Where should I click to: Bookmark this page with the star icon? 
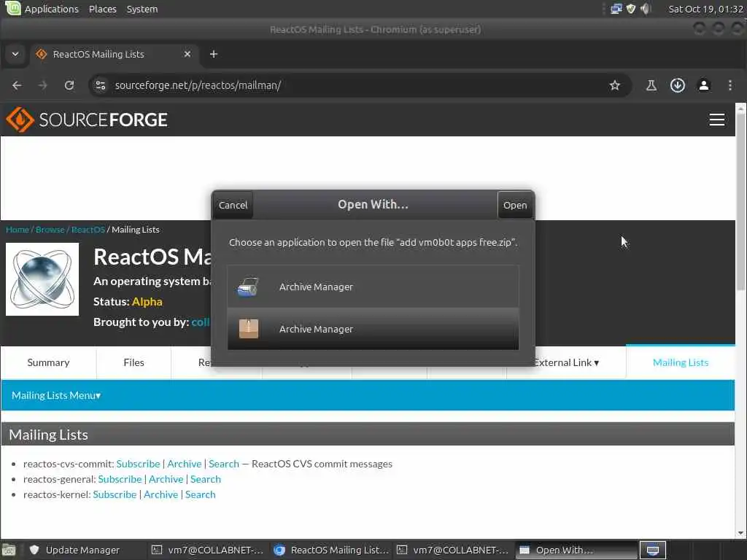(614, 85)
